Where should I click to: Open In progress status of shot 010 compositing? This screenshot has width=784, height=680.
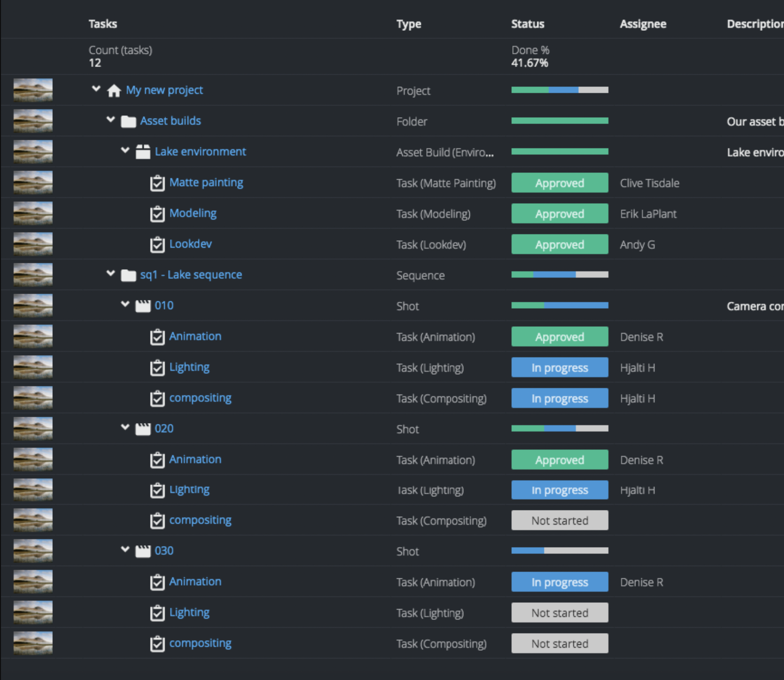560,399
